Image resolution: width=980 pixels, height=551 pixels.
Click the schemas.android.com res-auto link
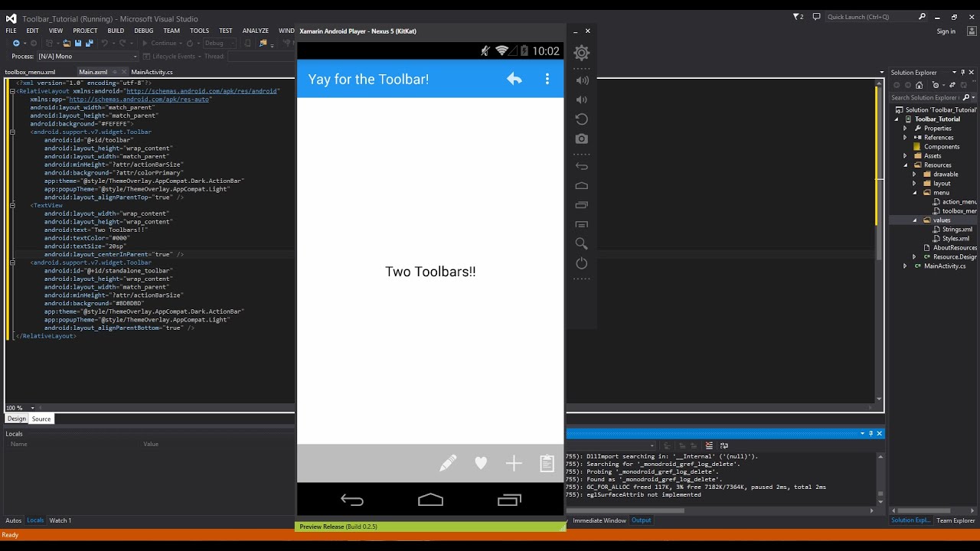click(x=139, y=99)
